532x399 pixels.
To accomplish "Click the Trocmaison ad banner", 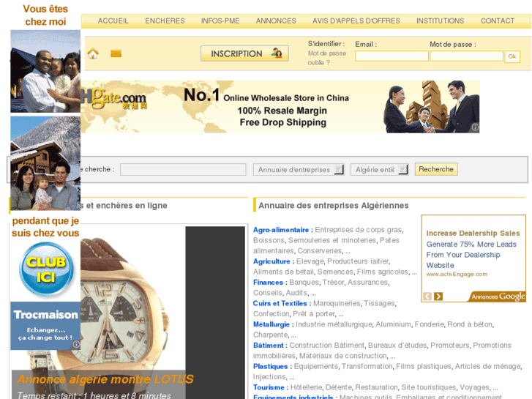I will [45, 326].
